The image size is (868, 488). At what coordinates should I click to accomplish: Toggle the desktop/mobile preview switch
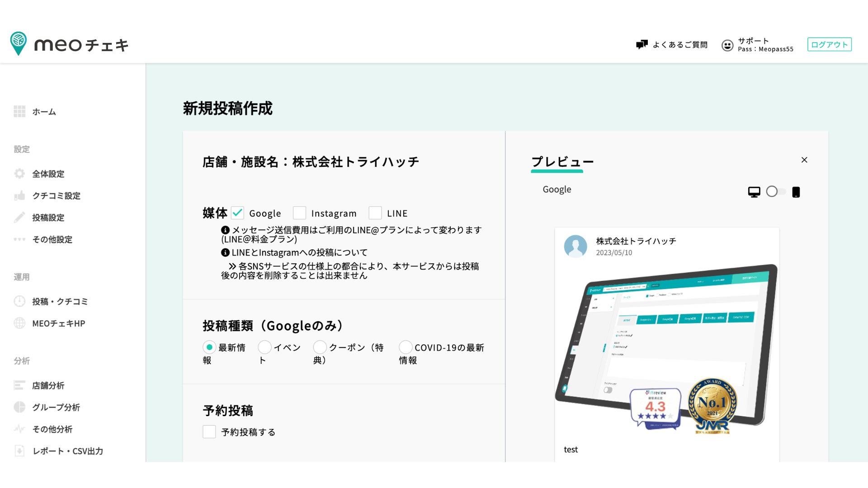[775, 192]
